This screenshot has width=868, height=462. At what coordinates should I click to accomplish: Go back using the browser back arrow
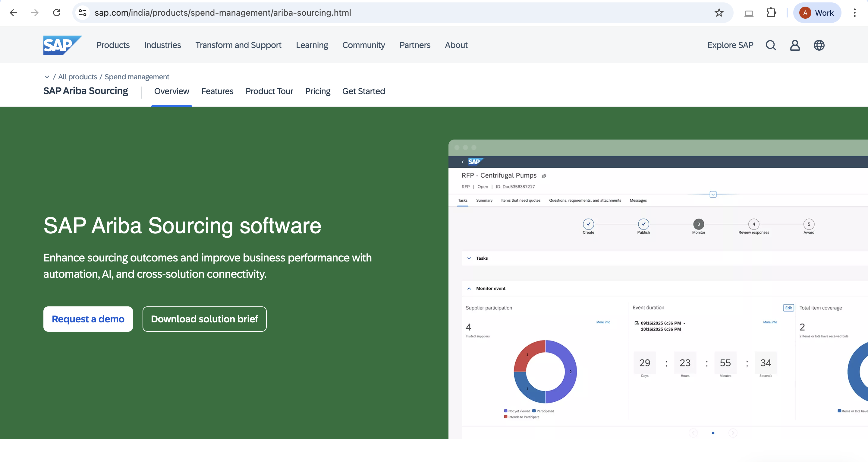tap(13, 12)
